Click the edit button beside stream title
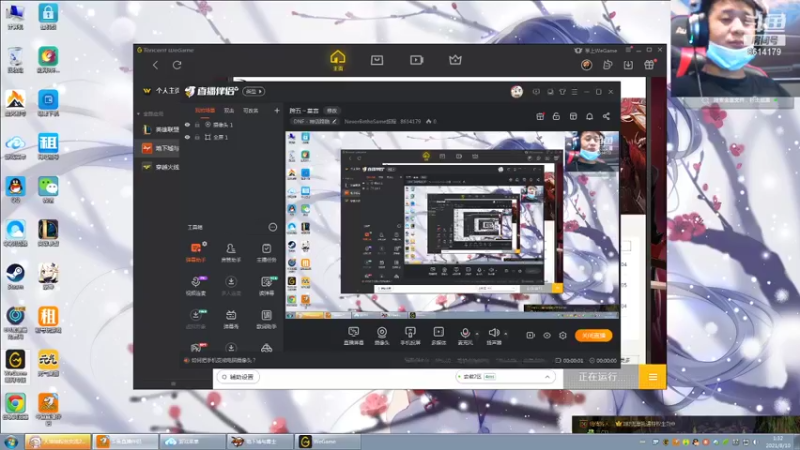The width and height of the screenshot is (800, 450). point(332,111)
